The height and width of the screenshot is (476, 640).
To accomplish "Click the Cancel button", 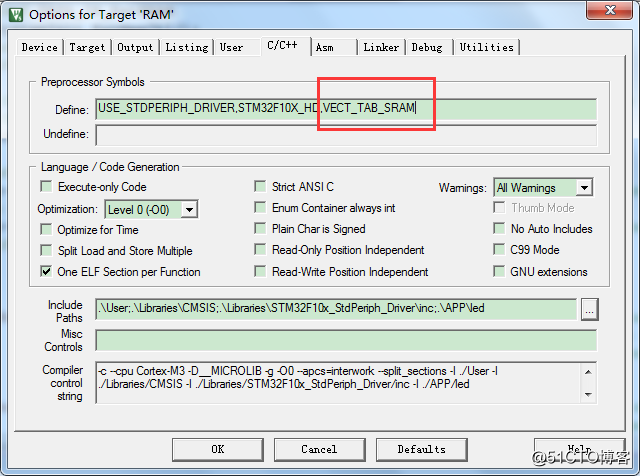I will click(319, 449).
